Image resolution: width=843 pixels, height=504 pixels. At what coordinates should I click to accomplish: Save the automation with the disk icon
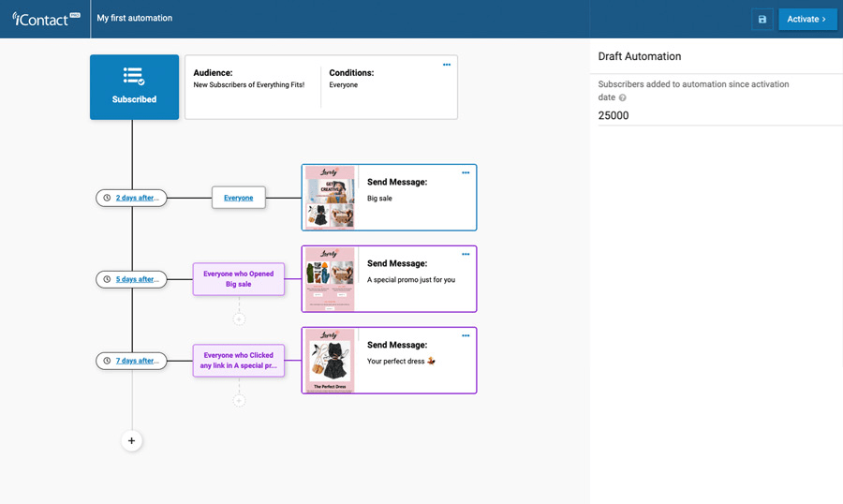pos(762,20)
